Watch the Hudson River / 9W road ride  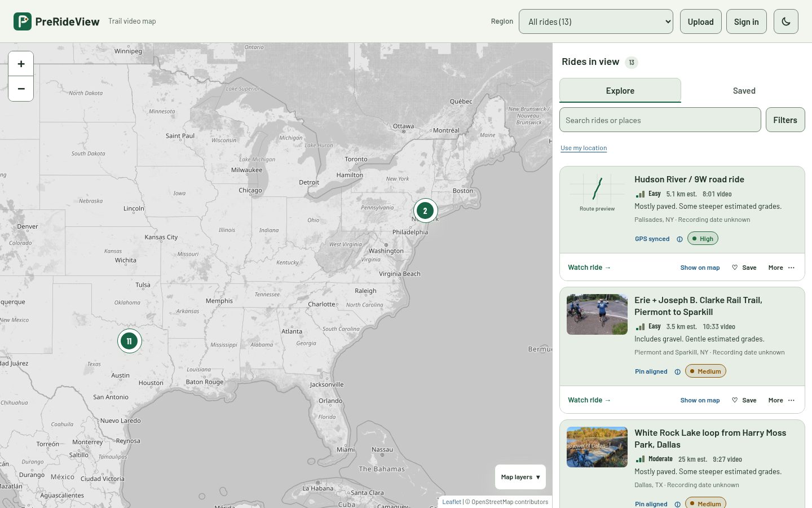[x=589, y=268]
